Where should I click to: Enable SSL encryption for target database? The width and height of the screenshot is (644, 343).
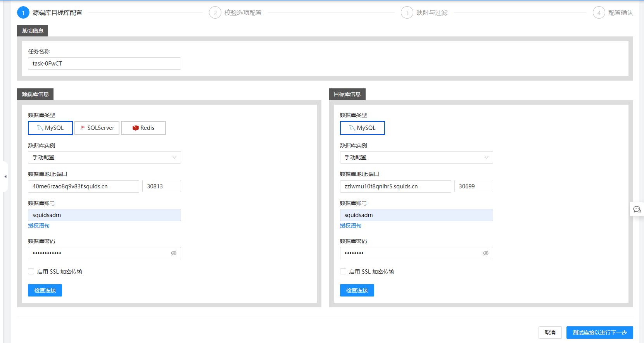(x=343, y=272)
